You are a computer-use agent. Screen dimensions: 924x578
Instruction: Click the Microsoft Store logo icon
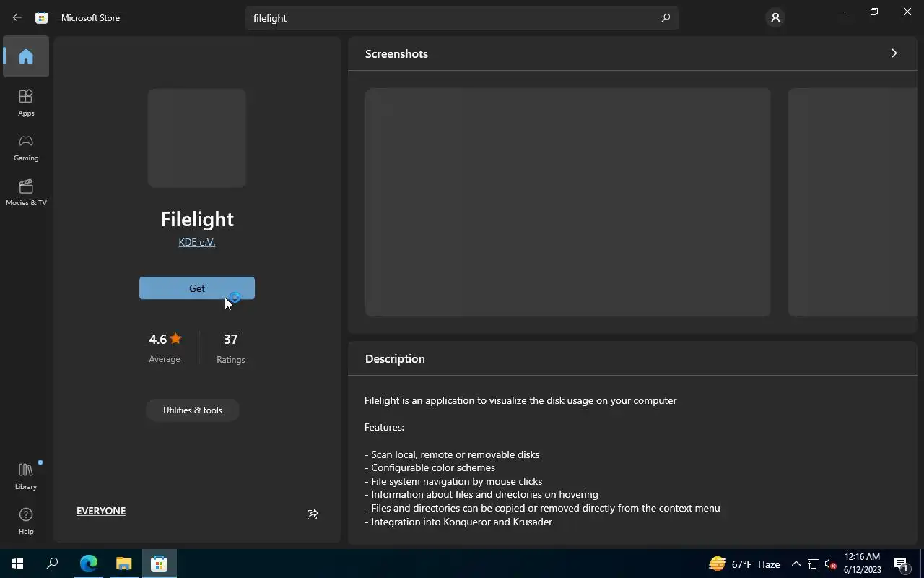pyautogui.click(x=42, y=17)
